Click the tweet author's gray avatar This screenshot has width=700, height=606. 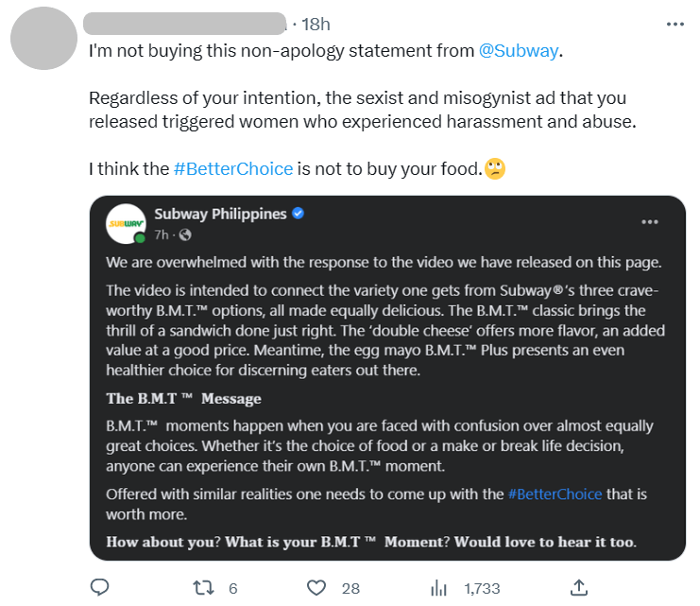(43, 38)
